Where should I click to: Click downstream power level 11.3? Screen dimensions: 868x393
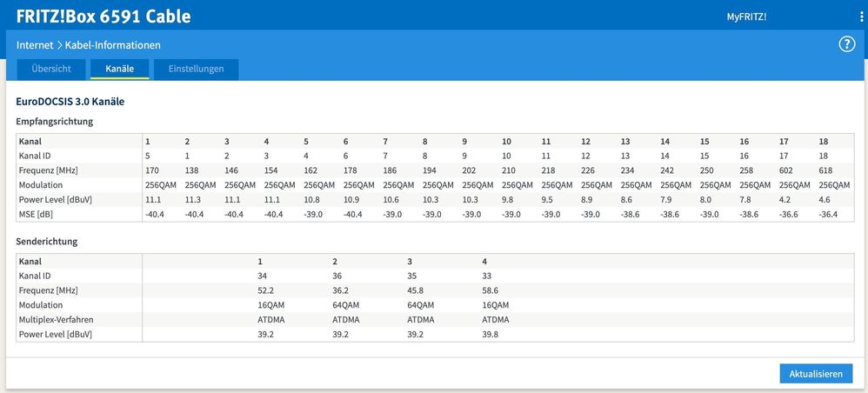191,200
